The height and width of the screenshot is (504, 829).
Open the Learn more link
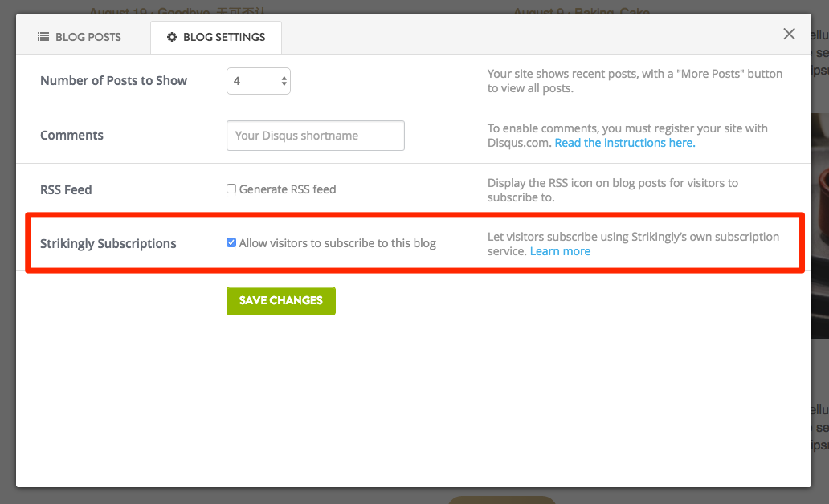(x=560, y=250)
